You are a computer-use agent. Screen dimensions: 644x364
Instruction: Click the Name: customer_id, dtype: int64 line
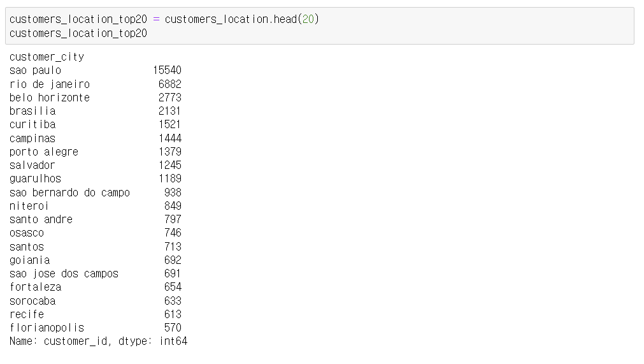pos(99,342)
